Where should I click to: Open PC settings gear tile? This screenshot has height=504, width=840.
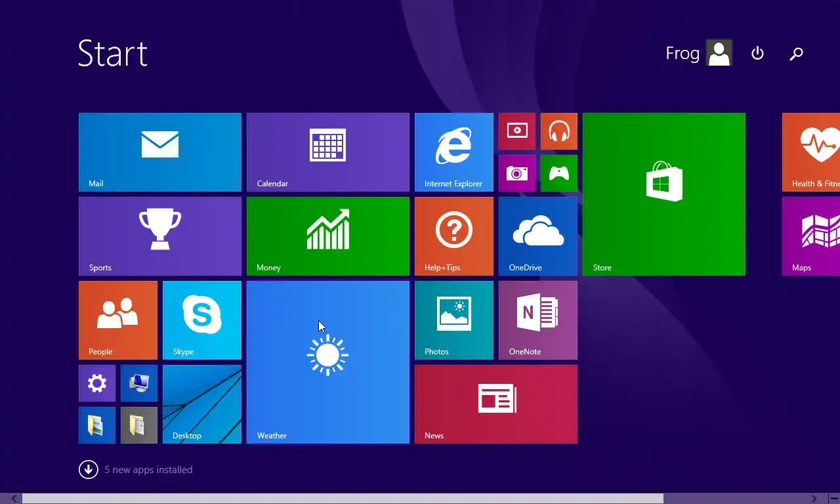[x=97, y=383]
